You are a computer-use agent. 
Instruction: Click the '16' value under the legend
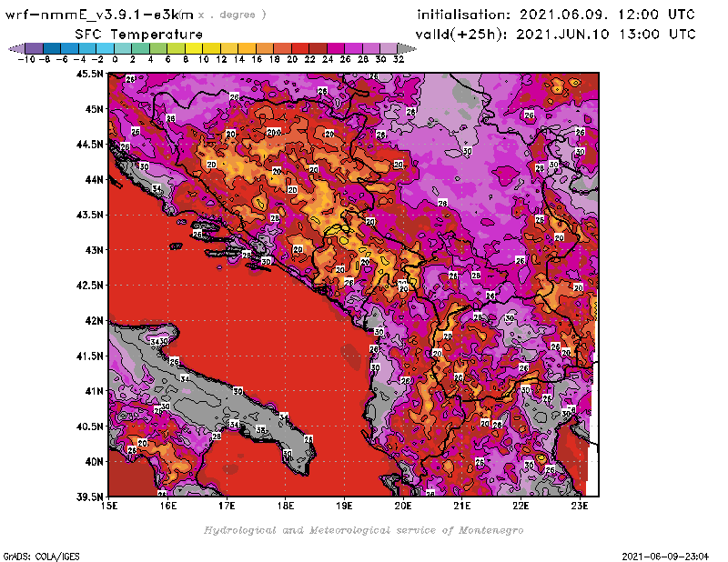[257, 59]
